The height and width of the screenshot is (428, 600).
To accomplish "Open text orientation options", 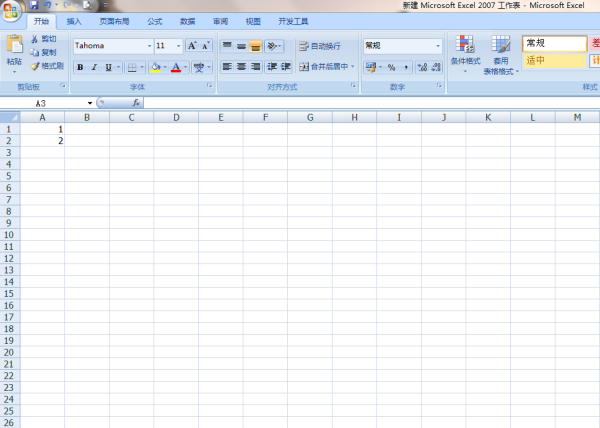I will (274, 46).
